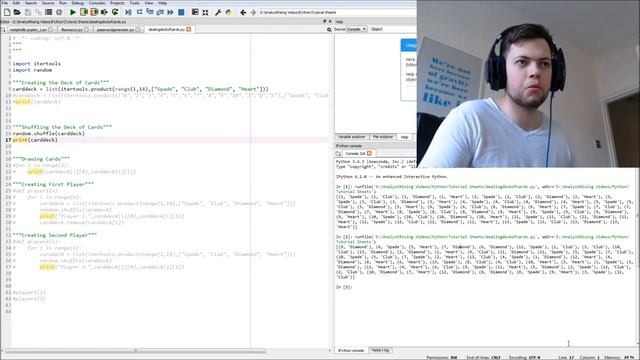
Task: Click the In [3]: prompt in console
Action: pyautogui.click(x=344, y=287)
